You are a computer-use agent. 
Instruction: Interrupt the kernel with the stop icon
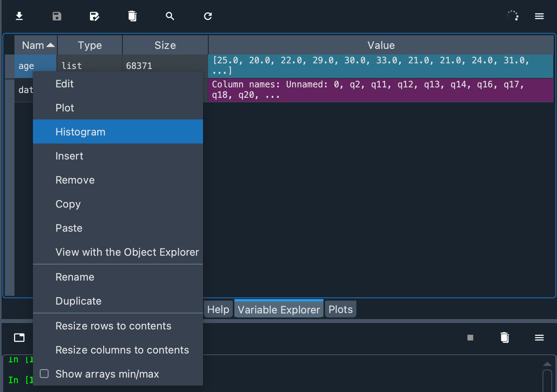470,337
